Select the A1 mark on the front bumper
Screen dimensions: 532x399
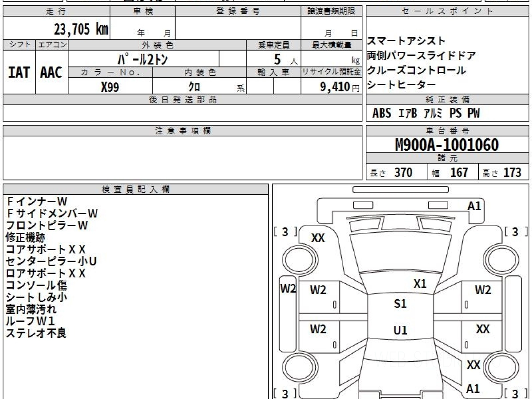(474, 206)
